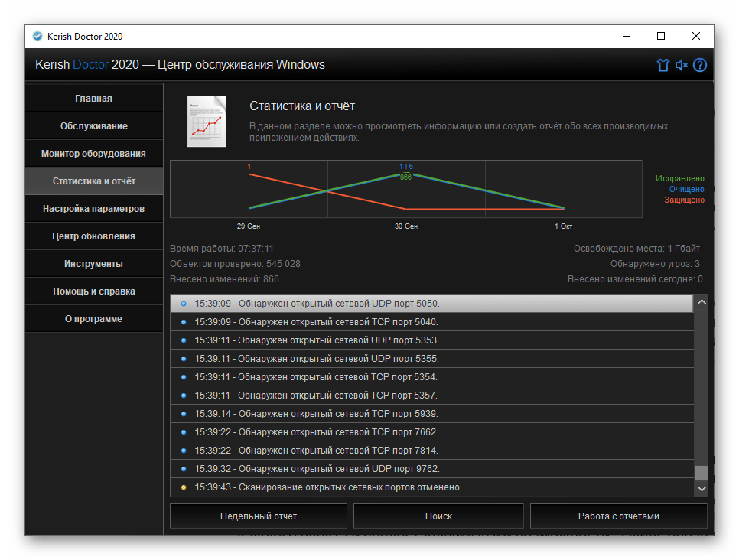The width and height of the screenshot is (739, 560).
Task: Select log entry UDP порт 5050
Action: tap(431, 304)
